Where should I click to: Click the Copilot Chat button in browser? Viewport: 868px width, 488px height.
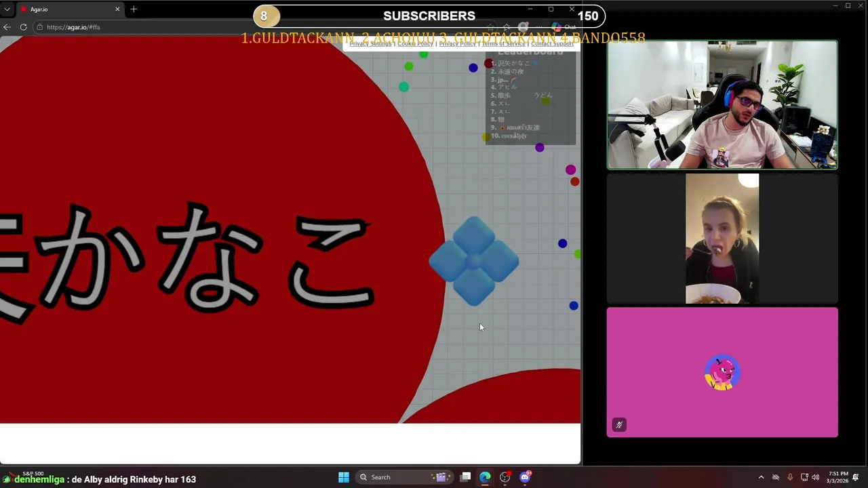coord(563,27)
